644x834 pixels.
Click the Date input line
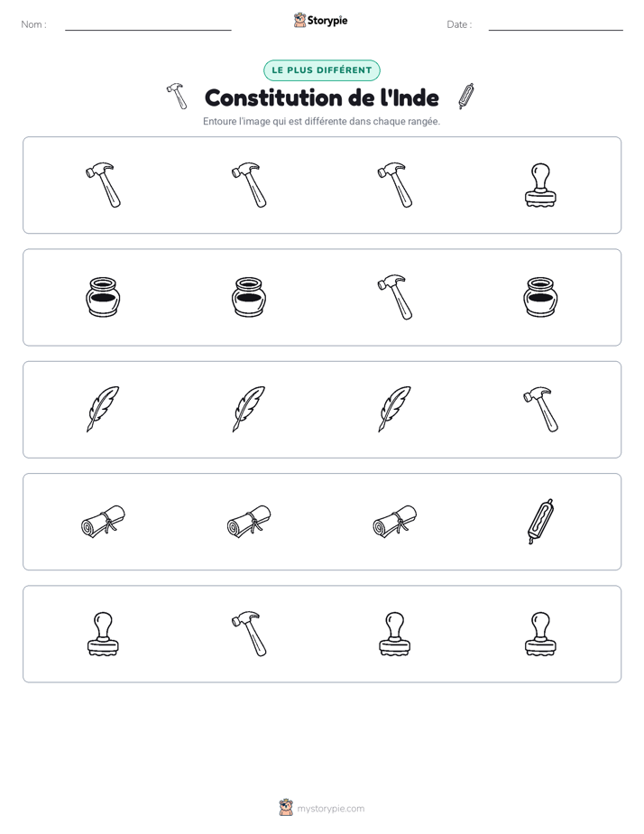pyautogui.click(x=556, y=25)
